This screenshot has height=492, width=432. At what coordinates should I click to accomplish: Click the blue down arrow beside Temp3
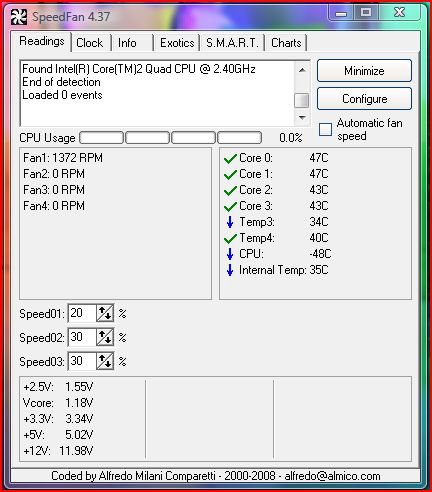[x=230, y=222]
